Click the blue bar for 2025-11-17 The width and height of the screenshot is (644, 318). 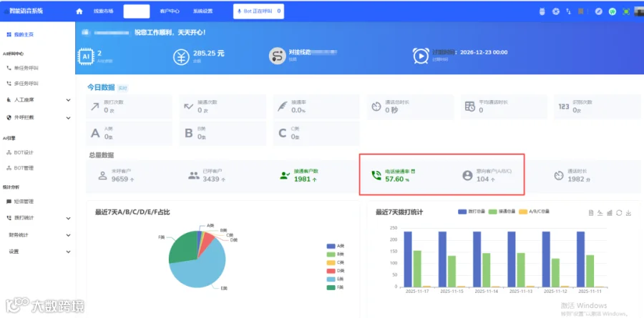coord(408,259)
